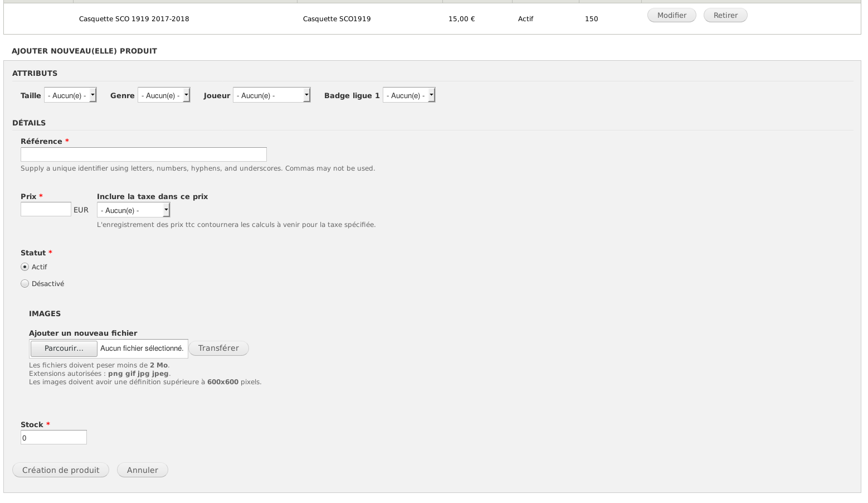Cancel the form with Annuler

(142, 470)
